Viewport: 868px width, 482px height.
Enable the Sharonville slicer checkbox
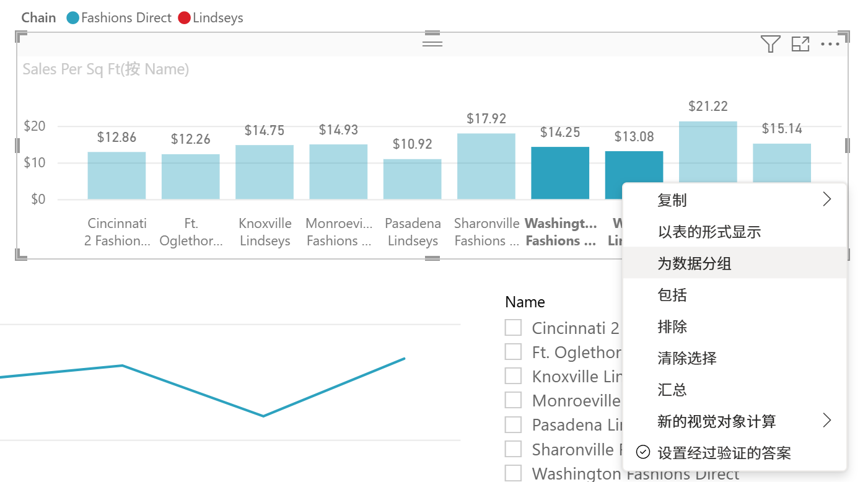[513, 449]
